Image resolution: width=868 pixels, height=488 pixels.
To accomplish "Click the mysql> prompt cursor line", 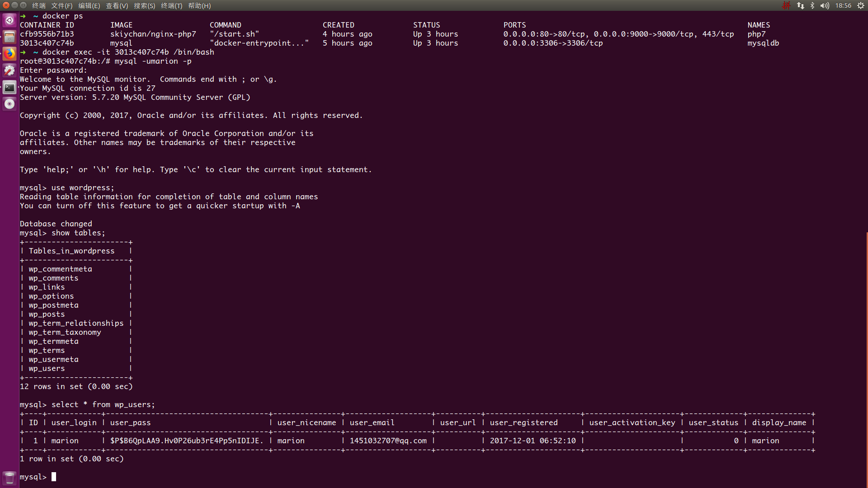I will pos(54,477).
